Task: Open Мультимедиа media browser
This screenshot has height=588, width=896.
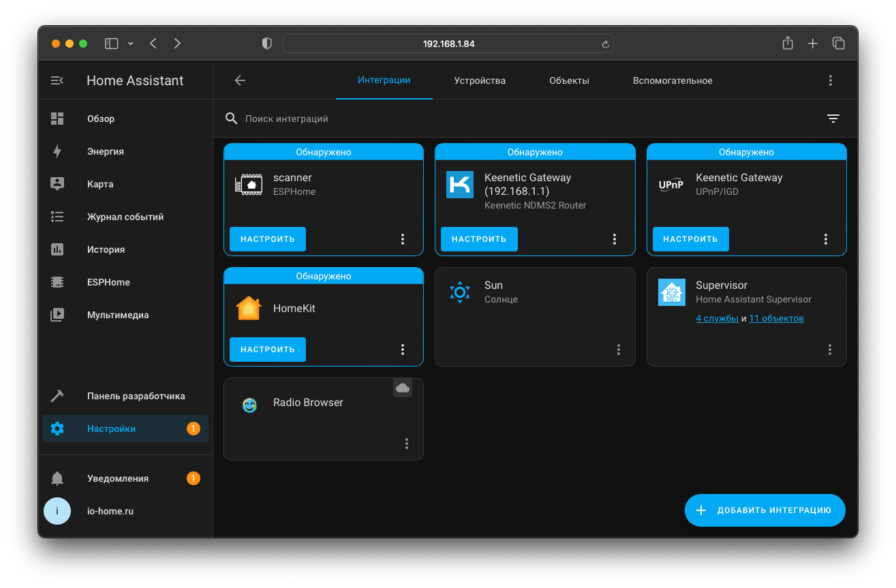Action: pos(117,315)
